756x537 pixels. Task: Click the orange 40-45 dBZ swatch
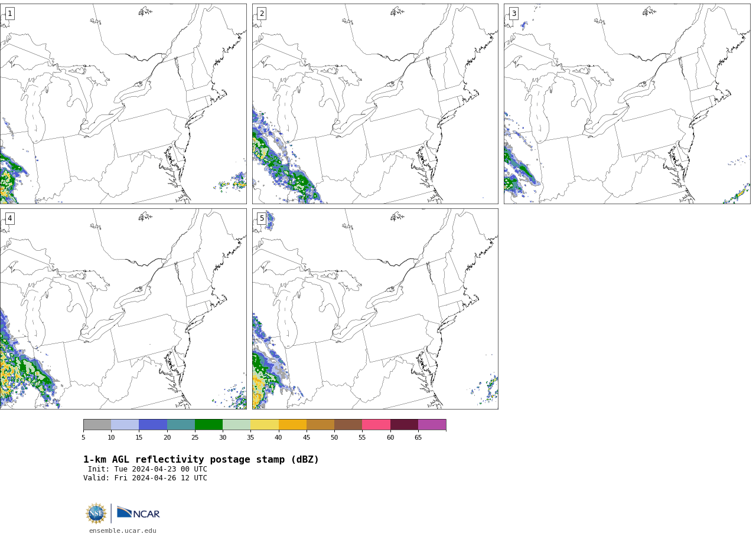[292, 425]
